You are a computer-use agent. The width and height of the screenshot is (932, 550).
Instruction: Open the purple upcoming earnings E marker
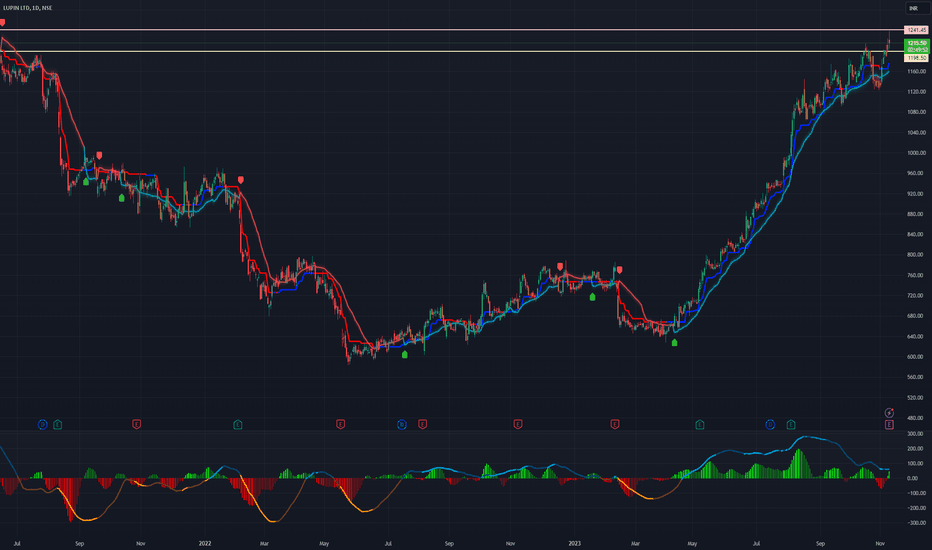889,425
